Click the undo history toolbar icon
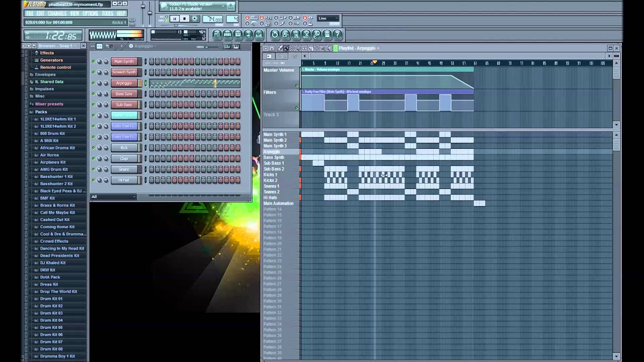 click(275, 35)
